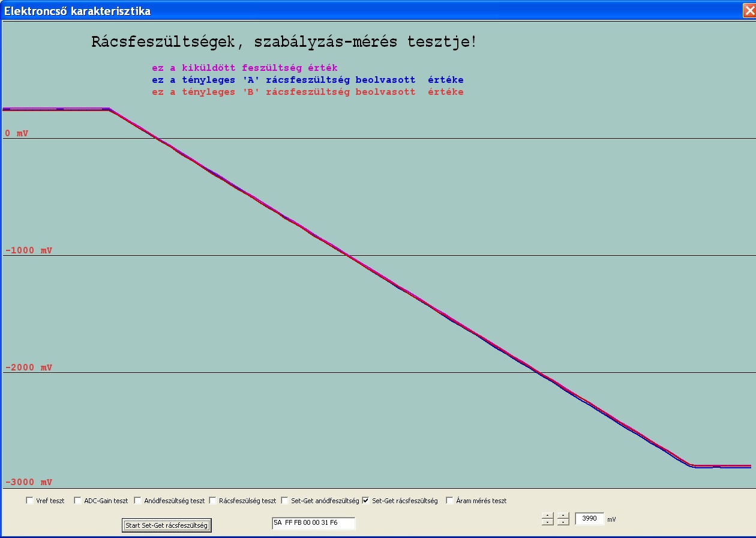Click the '-1000 mV' axis label

tap(29, 250)
